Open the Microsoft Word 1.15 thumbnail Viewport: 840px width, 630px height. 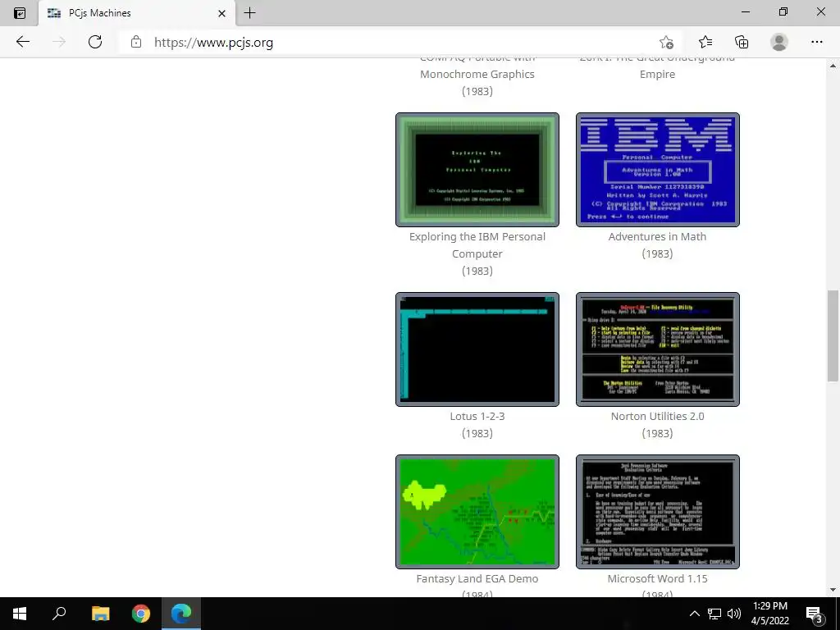pyautogui.click(x=657, y=512)
